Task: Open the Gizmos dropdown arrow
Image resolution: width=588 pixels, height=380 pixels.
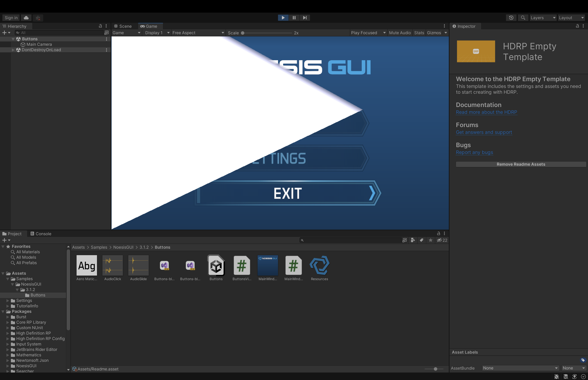Action: 446,33
